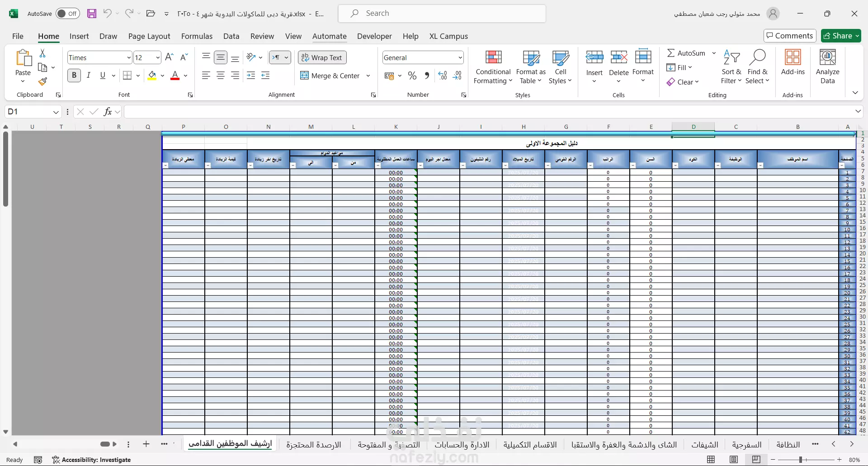This screenshot has height=466, width=868.
Task: Click the Undo arrow icon
Action: pos(107,14)
